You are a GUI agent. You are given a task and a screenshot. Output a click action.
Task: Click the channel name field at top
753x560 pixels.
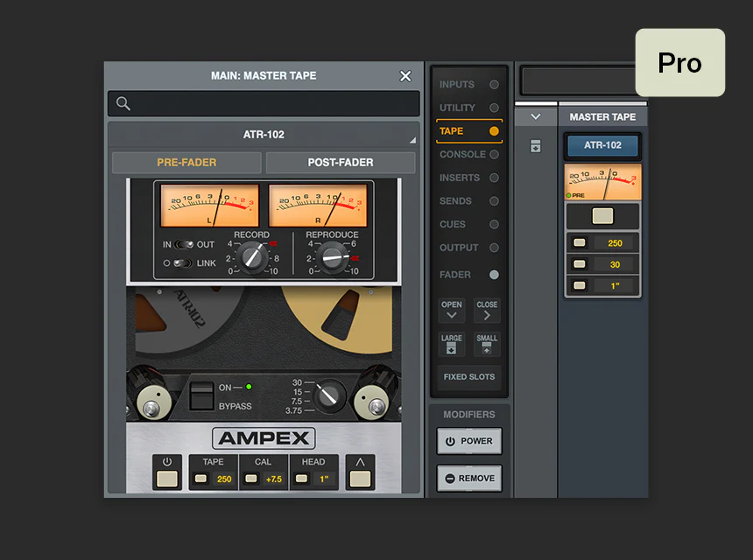(579, 81)
